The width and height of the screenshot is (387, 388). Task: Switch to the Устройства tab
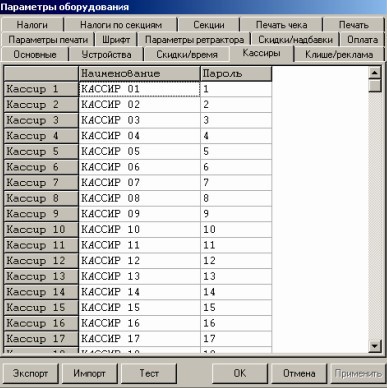pos(106,55)
